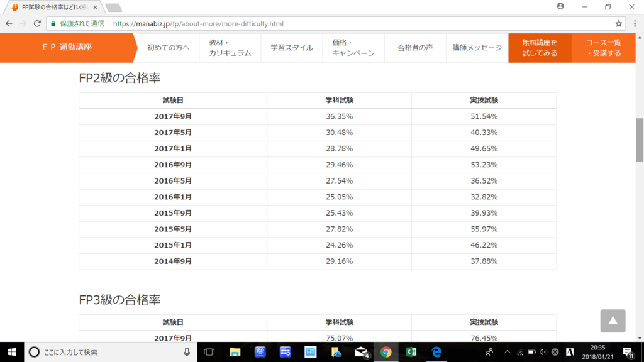Click the scrollbar up arrow
The image size is (644, 362).
tap(640, 37)
